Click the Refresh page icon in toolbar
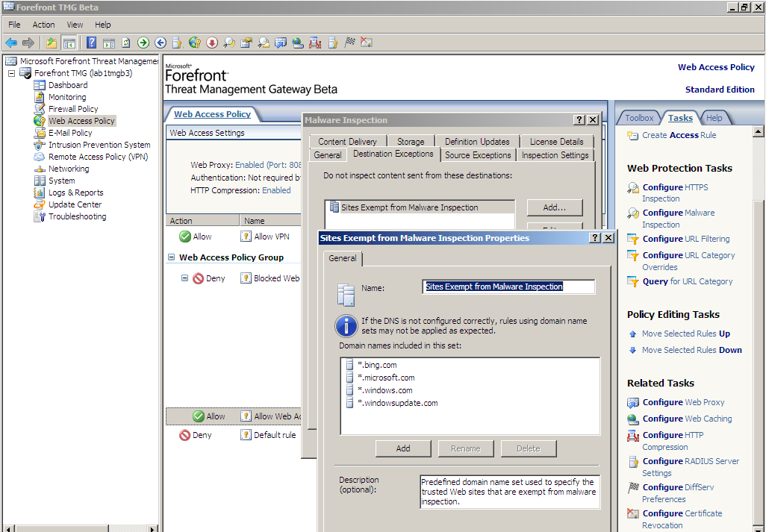 click(x=126, y=43)
